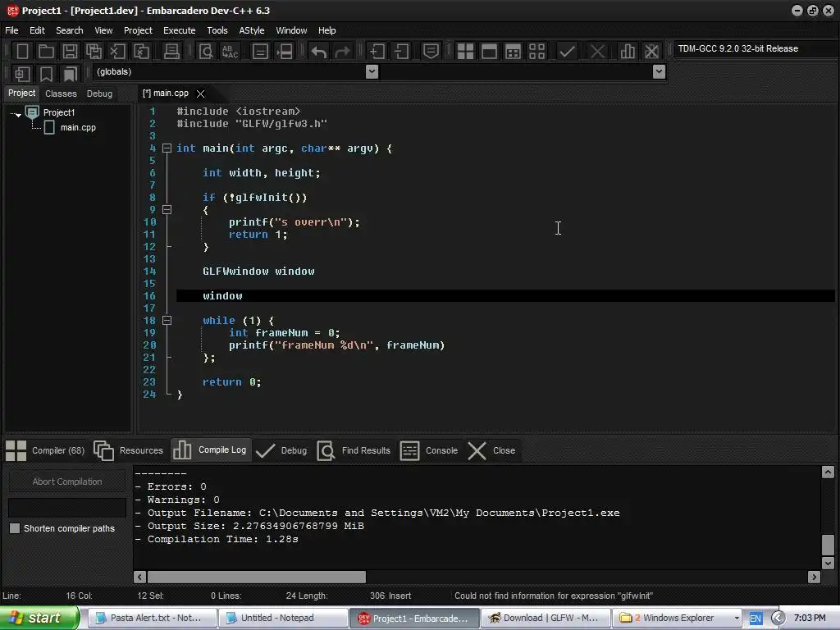Viewport: 840px width, 630px height.
Task: Click the Compile four-squares icon
Action: tap(465, 52)
